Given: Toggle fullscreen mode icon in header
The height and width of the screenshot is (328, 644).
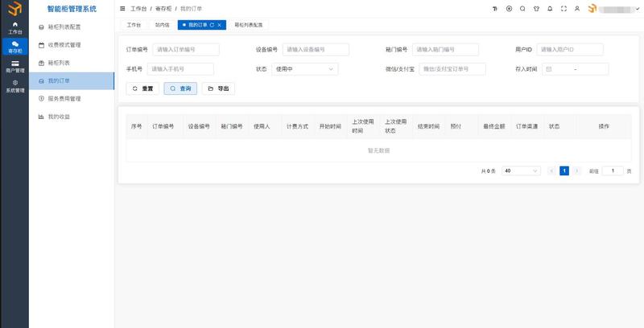Looking at the screenshot, I should pyautogui.click(x=563, y=9).
